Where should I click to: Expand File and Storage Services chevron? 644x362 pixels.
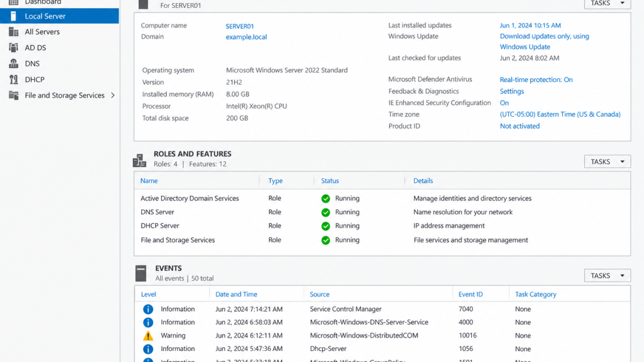pos(112,96)
